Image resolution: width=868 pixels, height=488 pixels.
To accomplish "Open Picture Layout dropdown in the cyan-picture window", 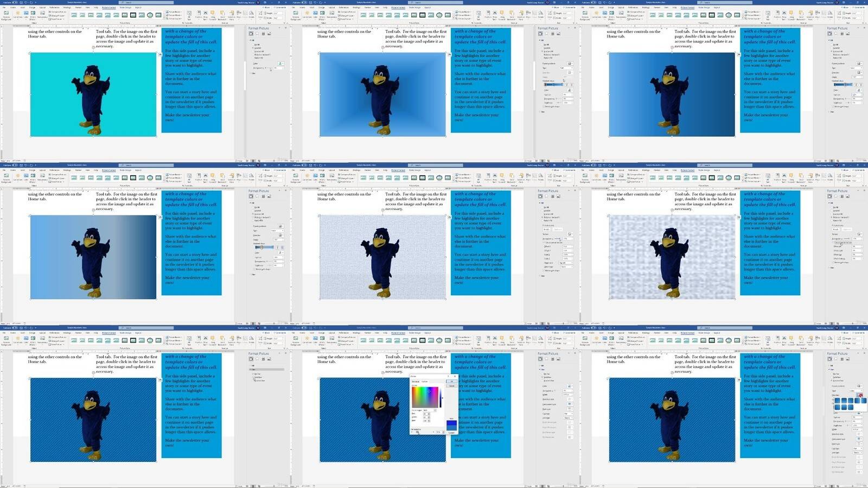I will point(174,18).
